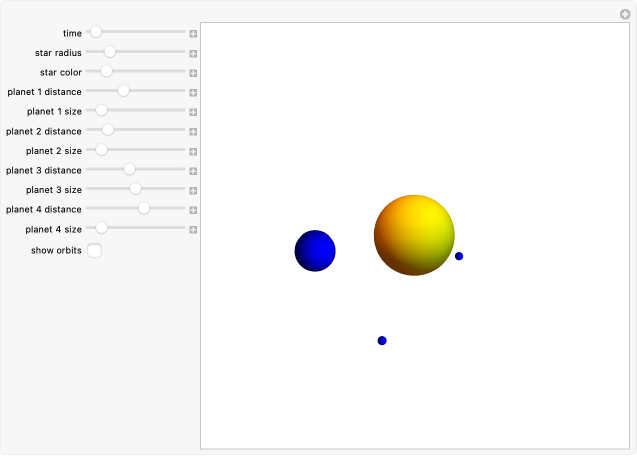Expand the planet 1 distance controls
Screen dimensions: 637x456
[193, 93]
